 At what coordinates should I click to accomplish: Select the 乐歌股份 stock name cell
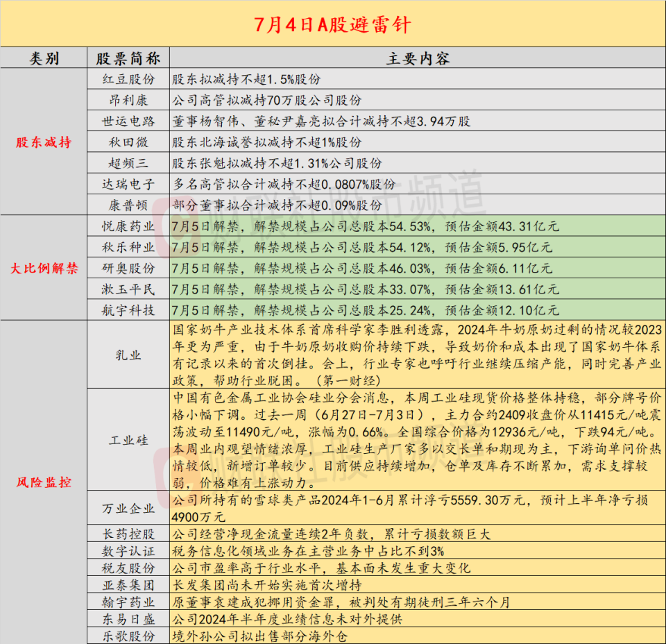coord(128,636)
